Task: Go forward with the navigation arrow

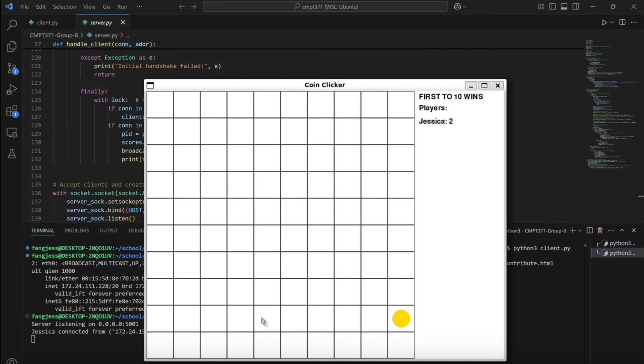Action: pos(193,6)
